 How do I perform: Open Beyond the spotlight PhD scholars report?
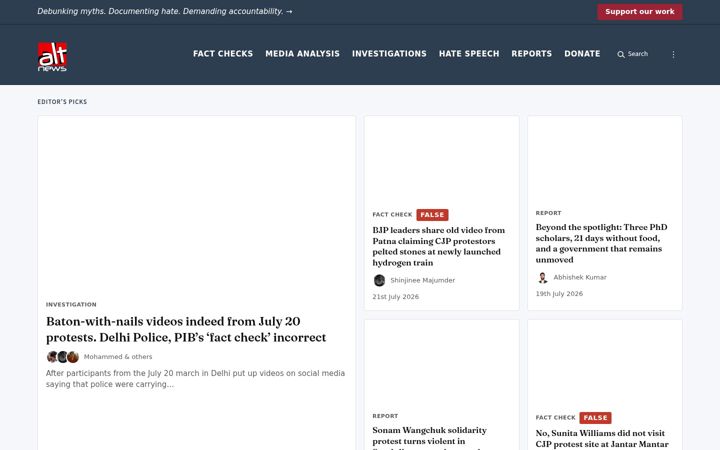click(602, 243)
